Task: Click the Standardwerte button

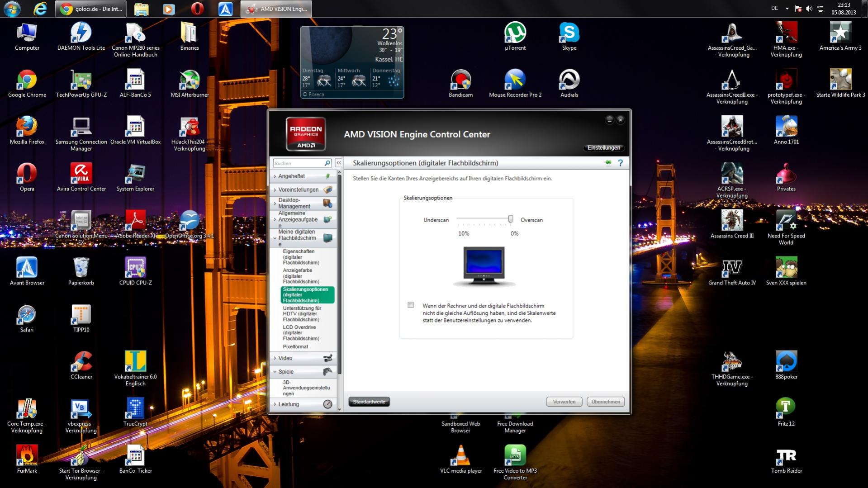Action: click(x=369, y=402)
